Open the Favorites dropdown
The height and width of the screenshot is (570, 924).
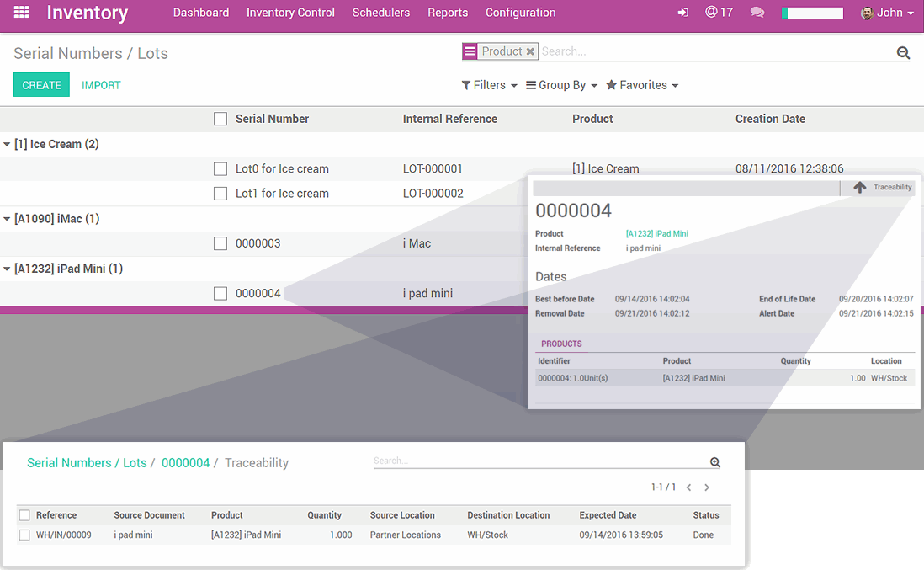(x=642, y=86)
